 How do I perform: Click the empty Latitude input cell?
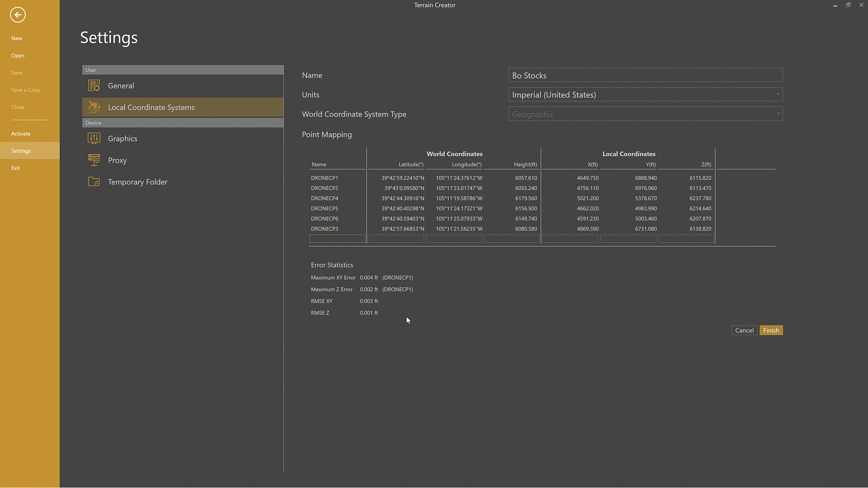396,239
